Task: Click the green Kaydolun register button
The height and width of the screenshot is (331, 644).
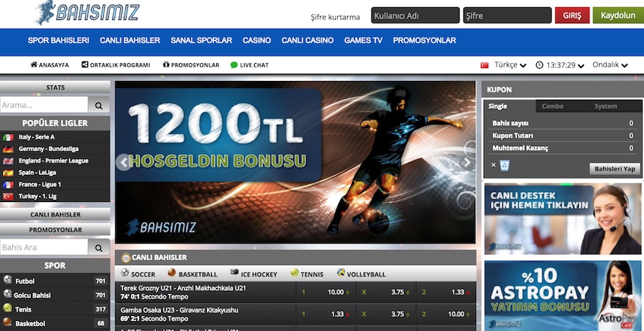Action: [618, 15]
